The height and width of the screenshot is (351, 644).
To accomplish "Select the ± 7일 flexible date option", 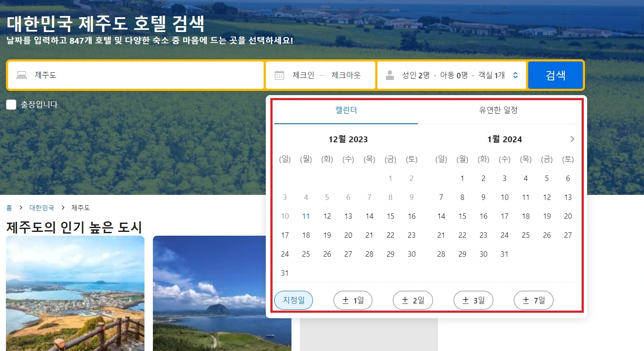I will tap(533, 300).
